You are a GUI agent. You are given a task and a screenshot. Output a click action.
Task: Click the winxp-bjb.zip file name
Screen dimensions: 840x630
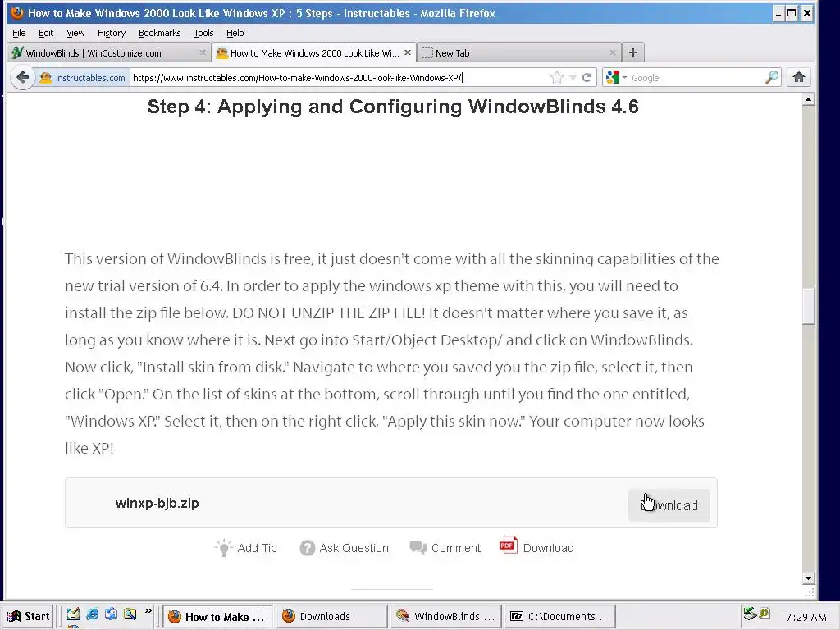coord(157,503)
